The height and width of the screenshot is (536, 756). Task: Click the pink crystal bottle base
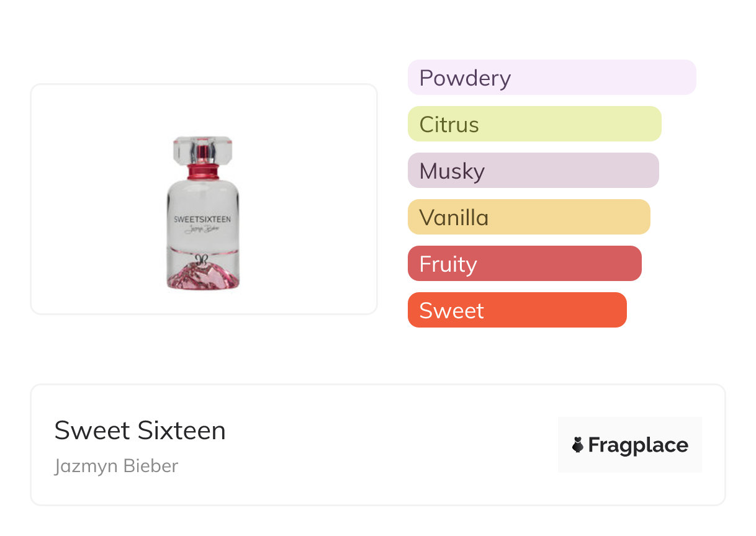point(203,276)
